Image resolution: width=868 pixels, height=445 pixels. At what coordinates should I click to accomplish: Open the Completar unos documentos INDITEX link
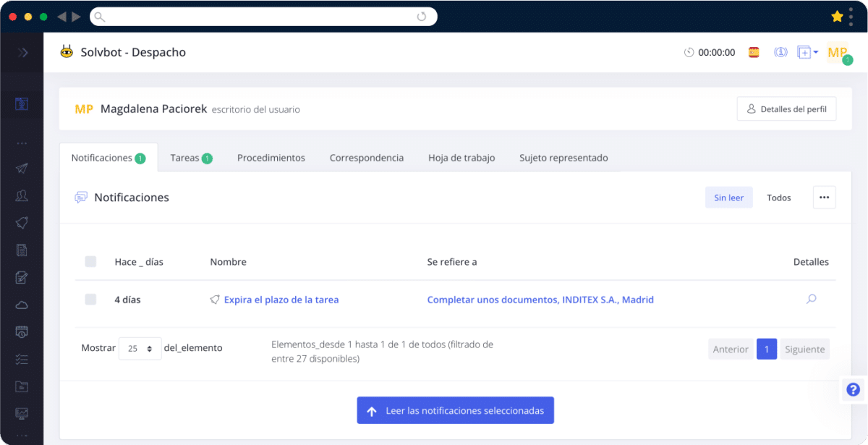(x=539, y=299)
